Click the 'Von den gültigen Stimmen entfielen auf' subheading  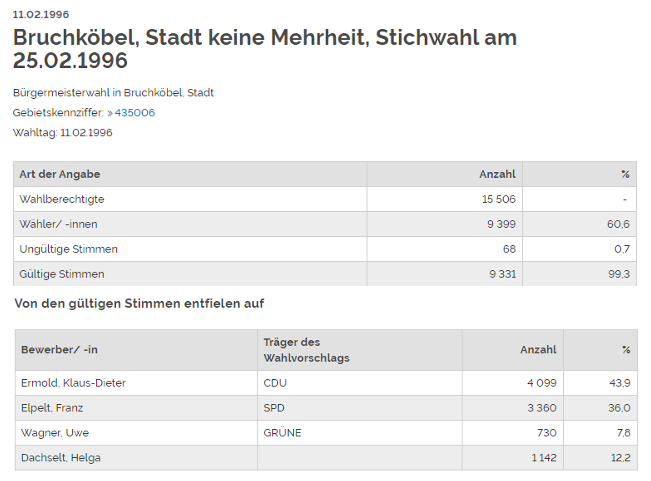(x=139, y=303)
